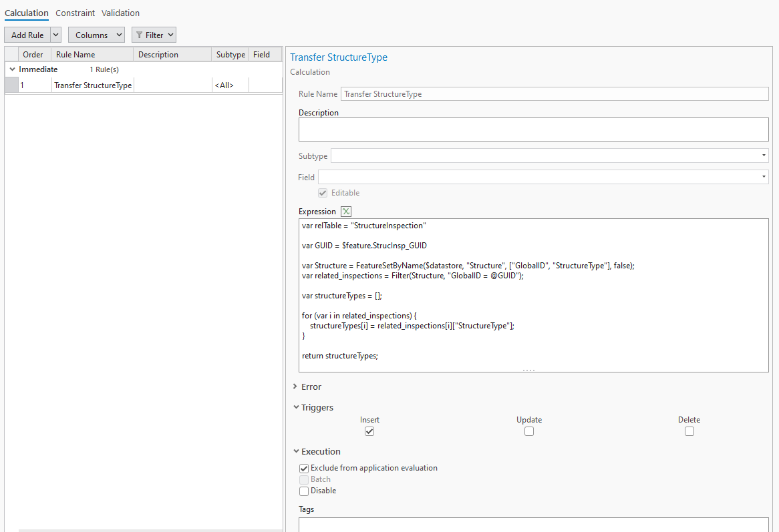Open the Subtype dropdown
This screenshot has width=779, height=532.
pyautogui.click(x=762, y=156)
